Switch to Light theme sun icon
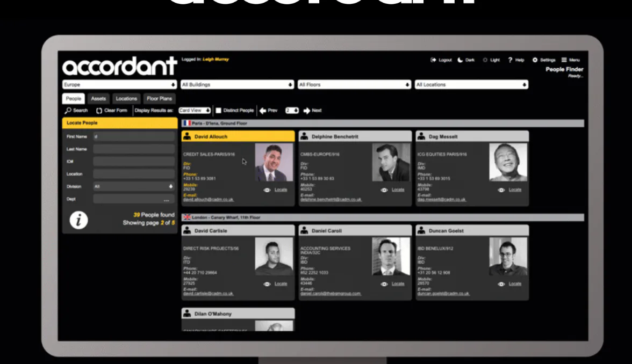This screenshot has width=632, height=364. (485, 60)
